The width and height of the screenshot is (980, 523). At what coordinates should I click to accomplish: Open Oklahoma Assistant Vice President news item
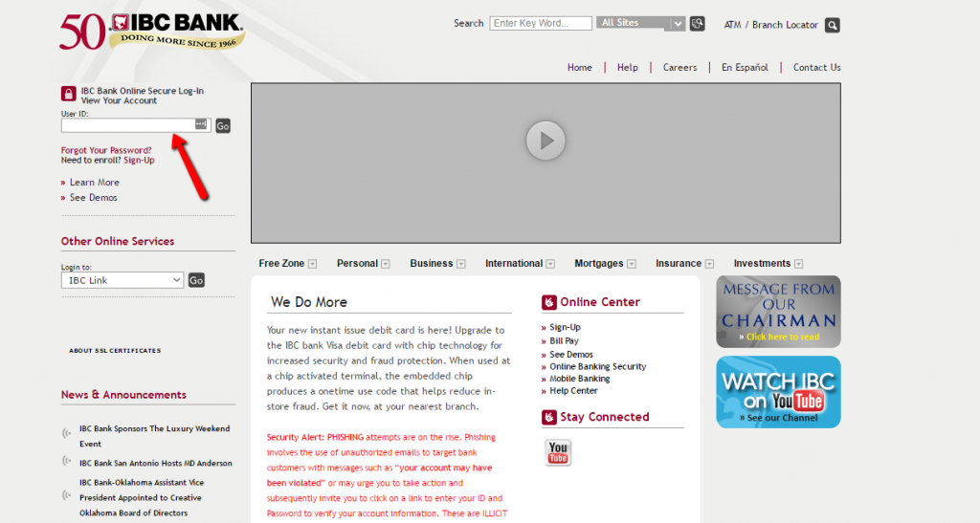(x=142, y=497)
